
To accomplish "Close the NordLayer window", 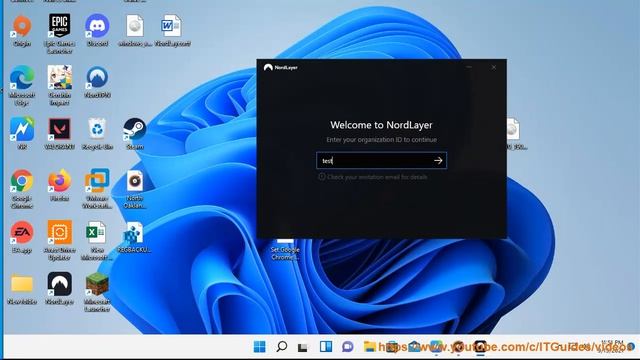I will [x=493, y=67].
